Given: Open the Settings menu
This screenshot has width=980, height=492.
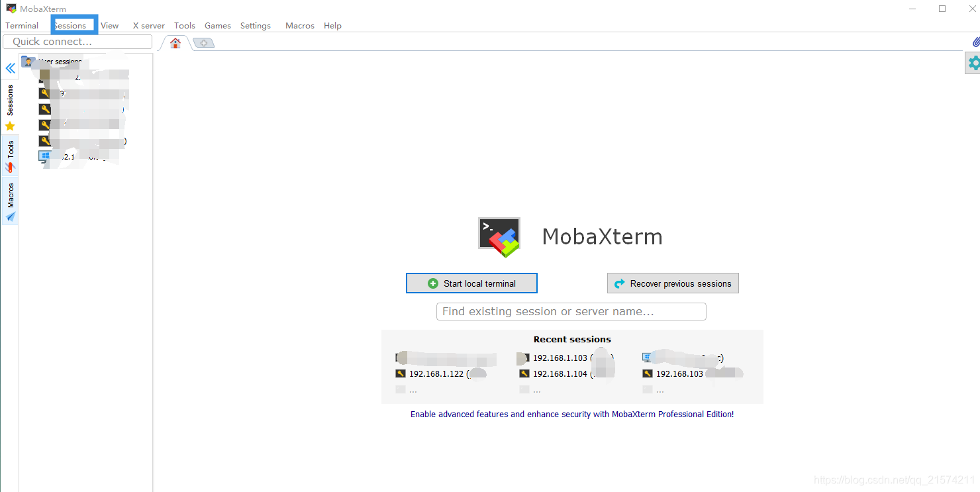Looking at the screenshot, I should click(x=256, y=26).
